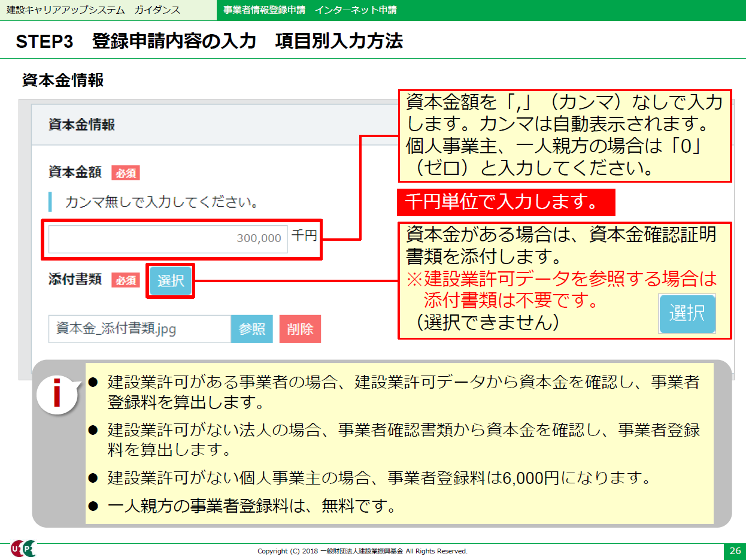The image size is (746, 560).
Task: Click the Copyright (C) 2018 footer text
Action: pyautogui.click(x=362, y=551)
